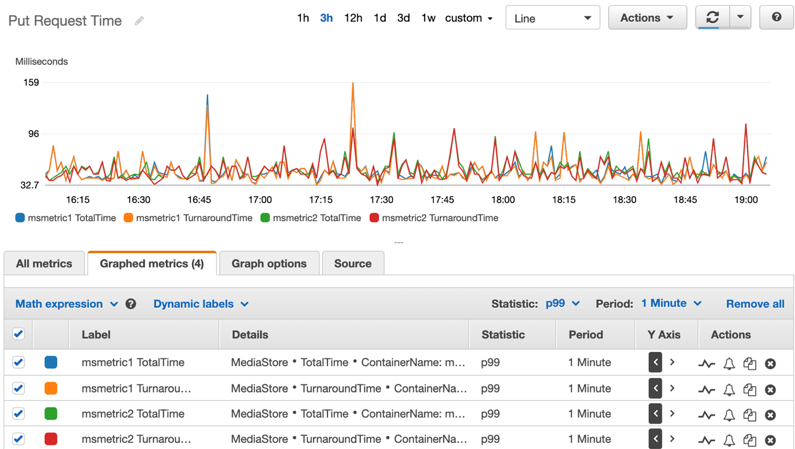Remove the msmetric1 TotalTime metric
Screen dimensions: 795x449
770,364
